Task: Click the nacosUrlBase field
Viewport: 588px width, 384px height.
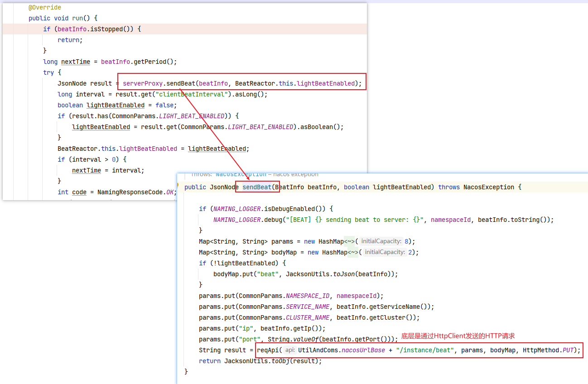Action: [363, 350]
